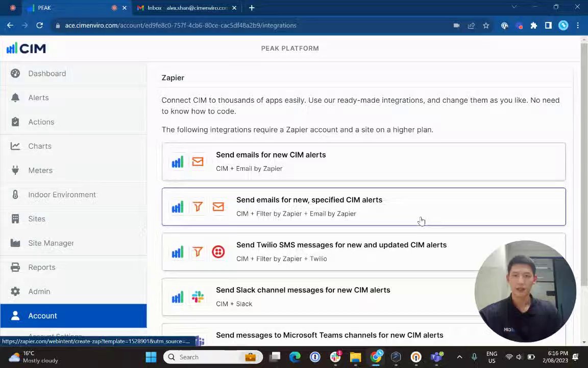This screenshot has height=368, width=588.
Task: Click the Actions clipboard icon
Action: tap(15, 122)
